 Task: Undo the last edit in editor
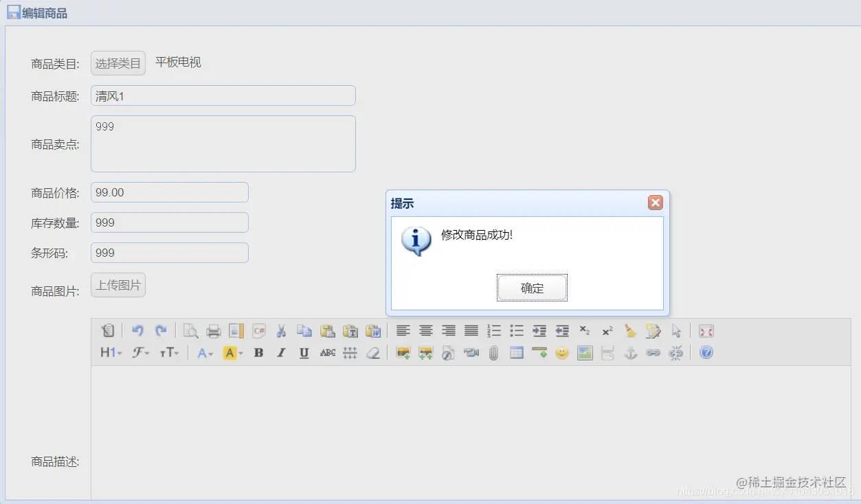(137, 331)
